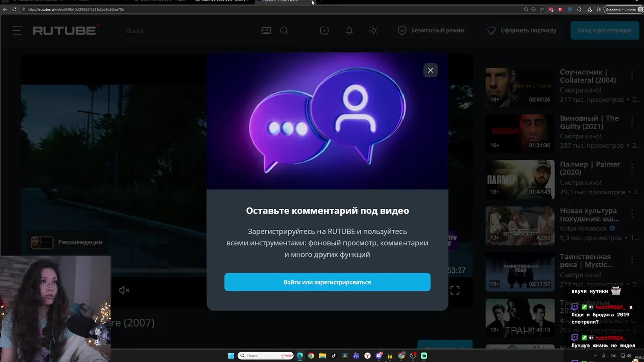Open options for Таинственная река video
Screen dimensions: 644x362
pyautogui.click(x=632, y=261)
